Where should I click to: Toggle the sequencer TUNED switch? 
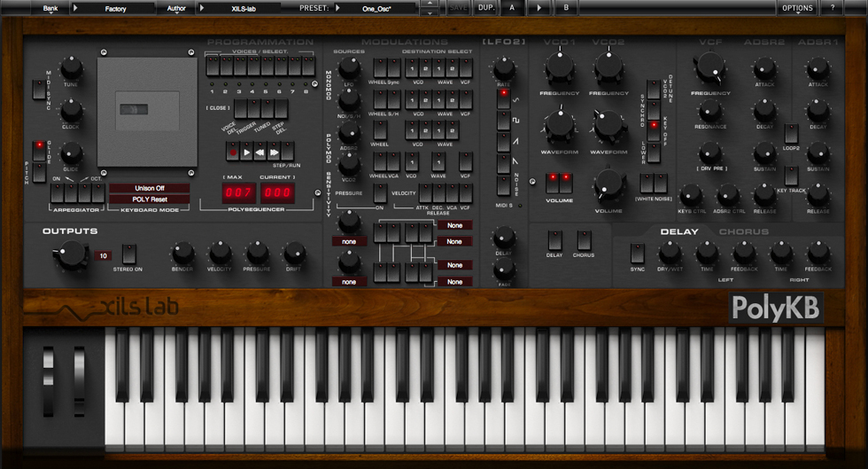(267, 109)
